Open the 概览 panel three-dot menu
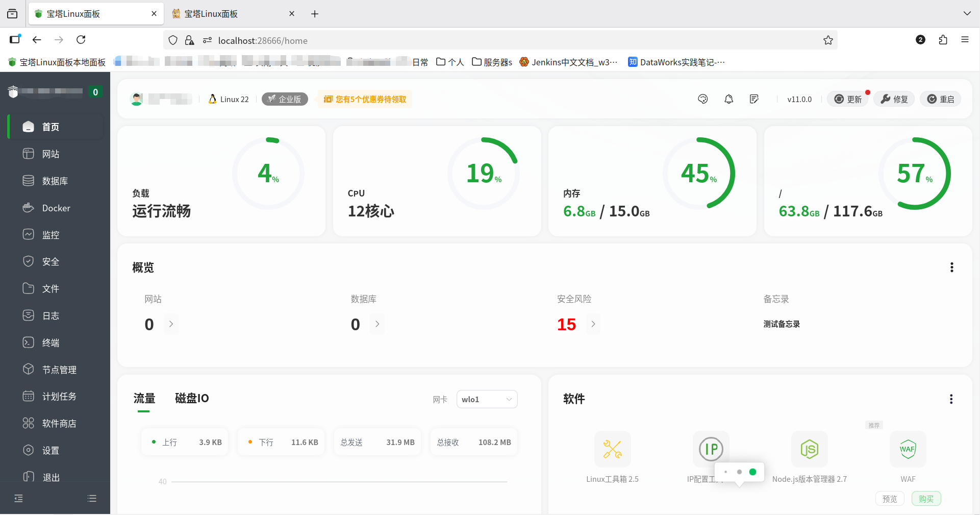Screen dimensions: 980x515 pyautogui.click(x=951, y=267)
